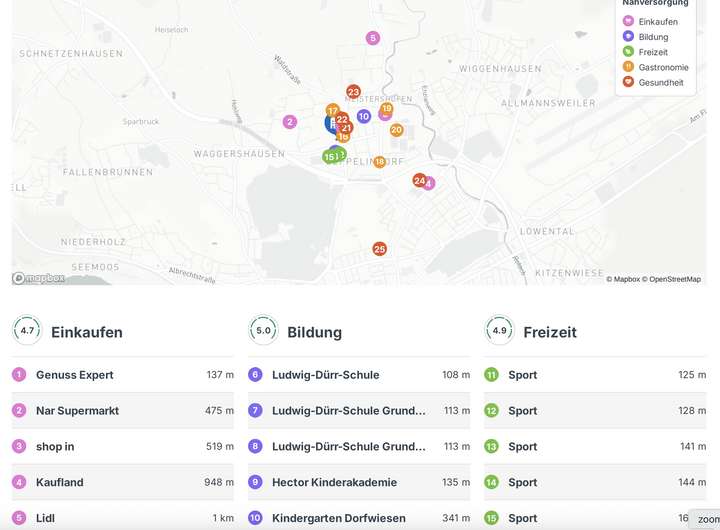Open the OpenStreetMap attribution link
The width and height of the screenshot is (720, 530).
click(674, 279)
